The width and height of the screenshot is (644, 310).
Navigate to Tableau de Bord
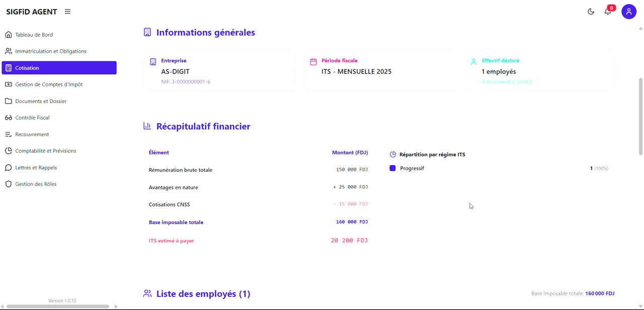point(32,34)
